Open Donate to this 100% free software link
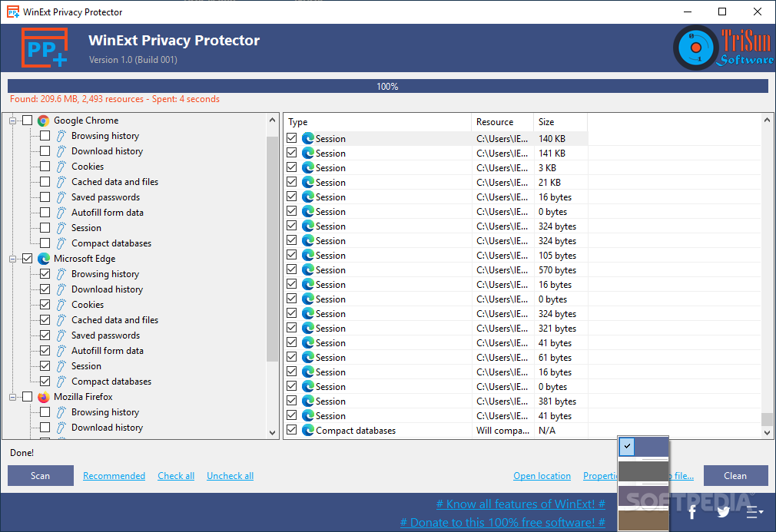 coord(502,523)
